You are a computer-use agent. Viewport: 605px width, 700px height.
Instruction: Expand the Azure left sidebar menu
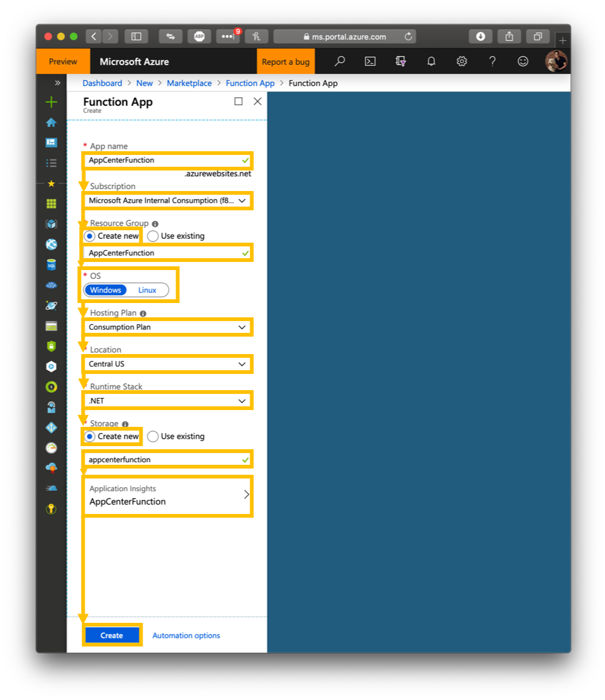pos(57,83)
